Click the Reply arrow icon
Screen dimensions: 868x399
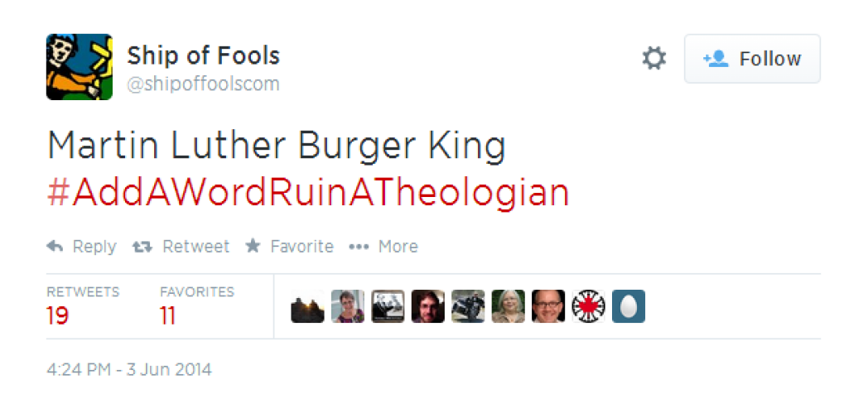(55, 246)
